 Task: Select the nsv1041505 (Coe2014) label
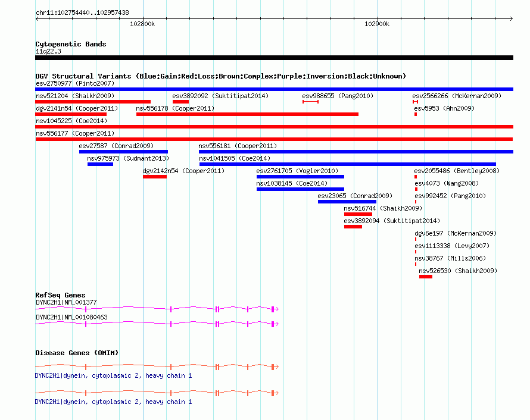235,158
